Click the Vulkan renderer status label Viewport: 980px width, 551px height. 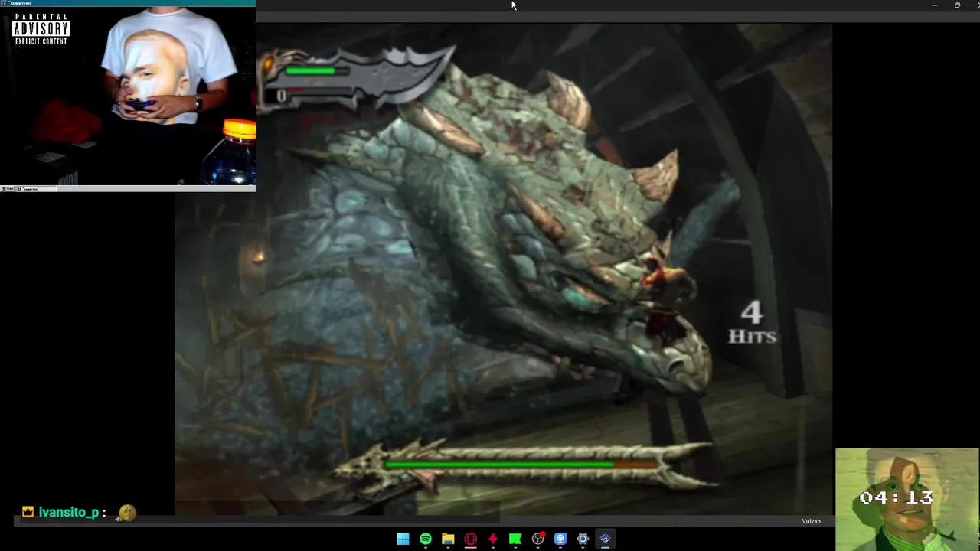pos(812,521)
